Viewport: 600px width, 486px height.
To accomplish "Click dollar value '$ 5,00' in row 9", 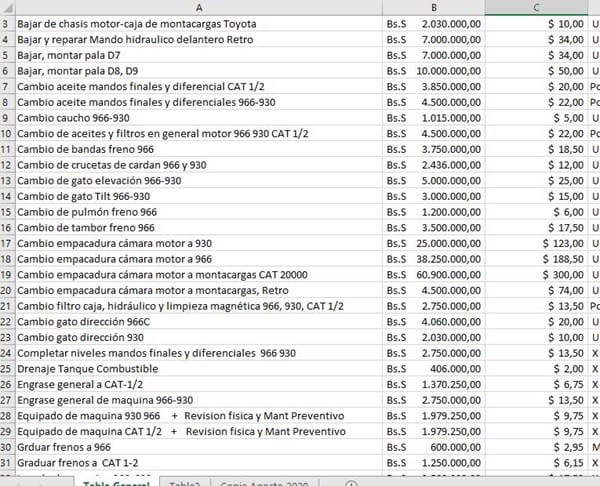I will coord(536,118).
